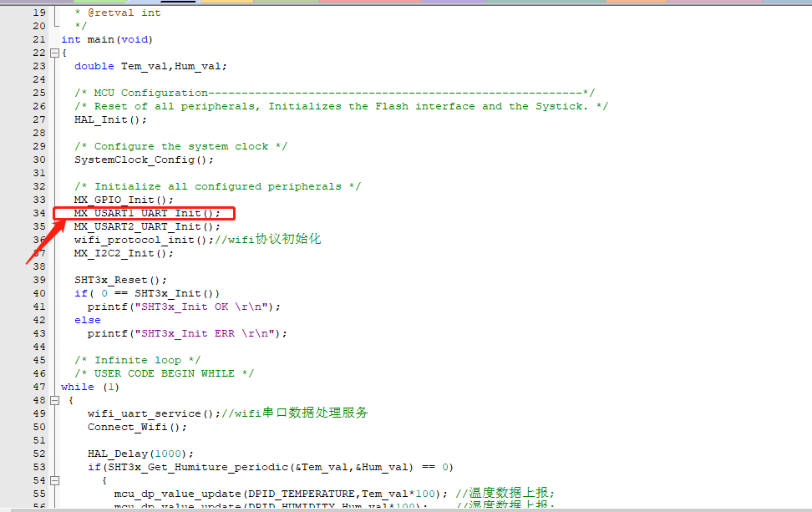Click the HAL_Delay(1000); call
Screen dimensions: 812x512
click(x=140, y=454)
